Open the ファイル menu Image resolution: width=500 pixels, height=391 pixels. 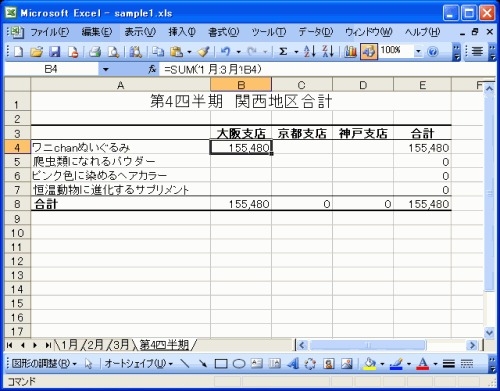[50, 32]
